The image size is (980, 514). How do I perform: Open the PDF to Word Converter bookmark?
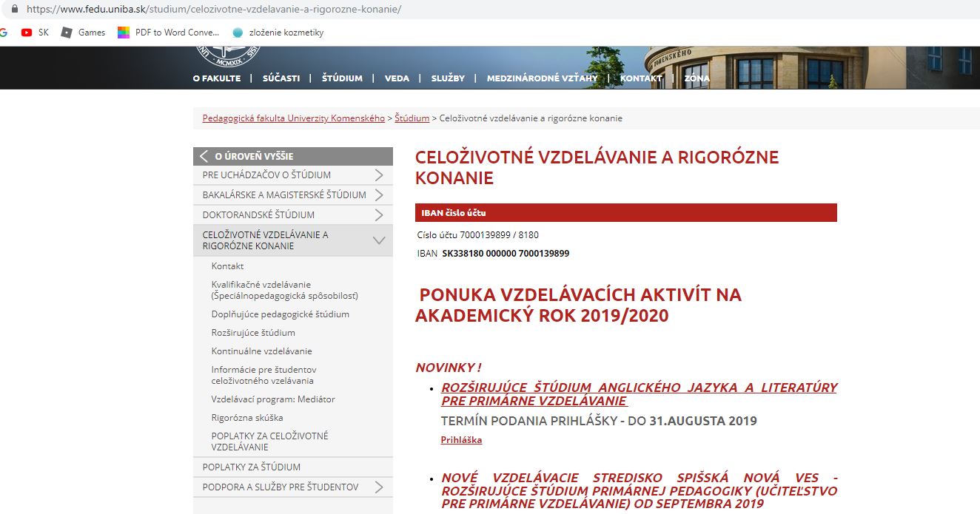[169, 33]
